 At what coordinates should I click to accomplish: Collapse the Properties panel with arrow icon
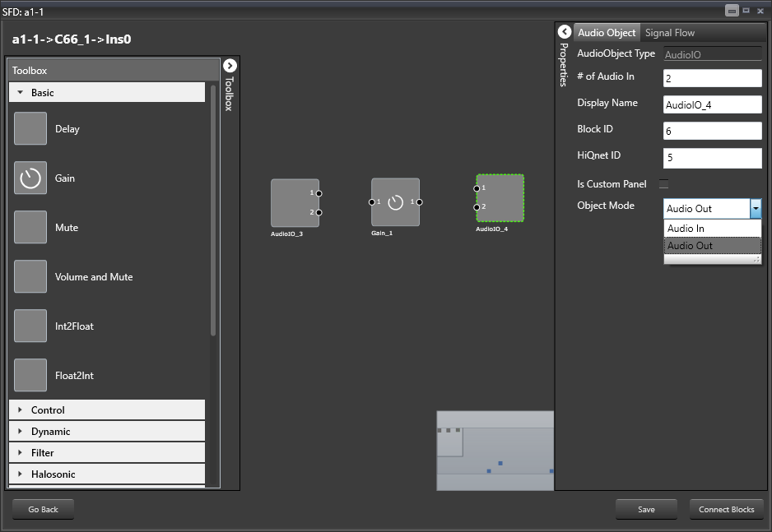565,32
